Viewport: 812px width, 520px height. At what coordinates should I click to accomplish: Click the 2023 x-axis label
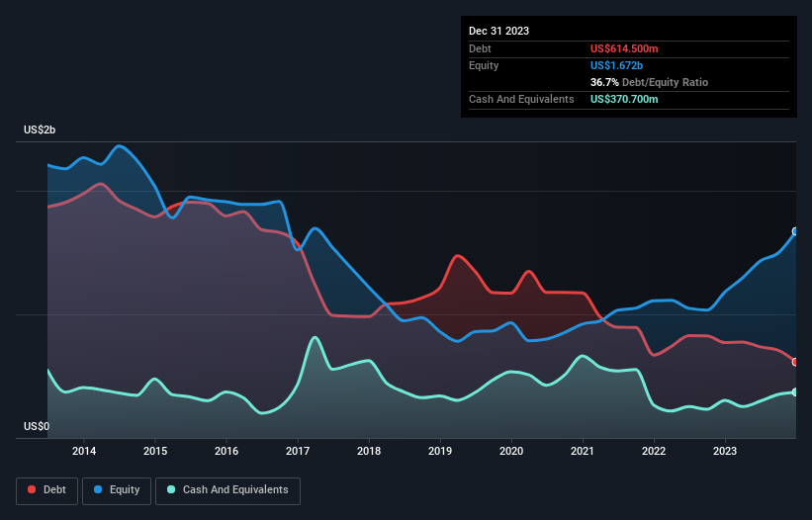pyautogui.click(x=725, y=451)
